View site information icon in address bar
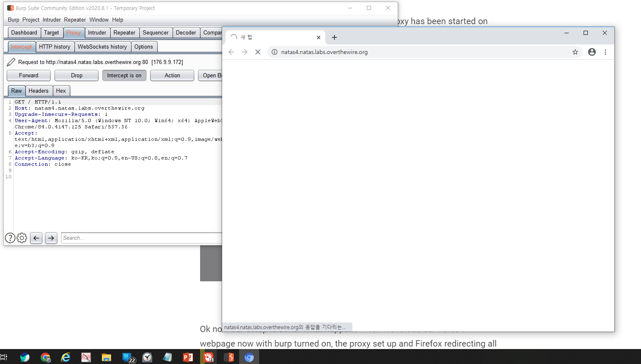 (x=275, y=52)
